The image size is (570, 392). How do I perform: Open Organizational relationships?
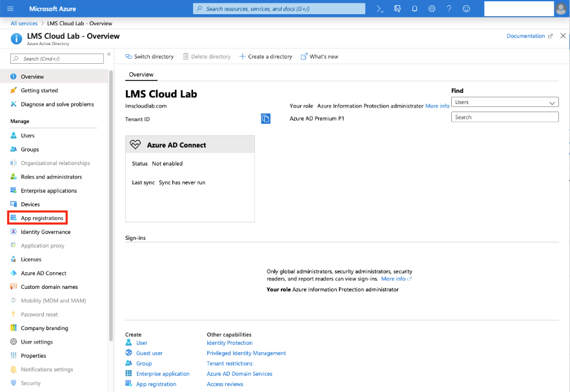pos(54,163)
